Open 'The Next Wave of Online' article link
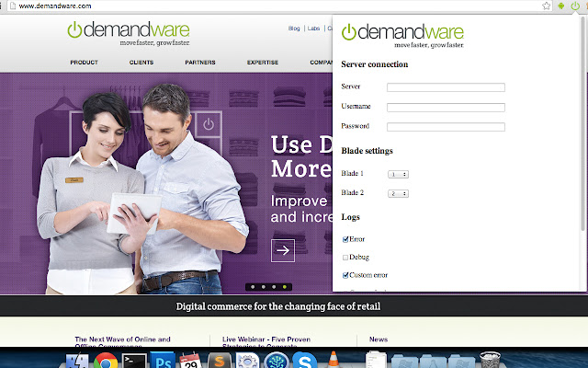Image resolution: width=588 pixels, height=368 pixels. click(x=122, y=341)
